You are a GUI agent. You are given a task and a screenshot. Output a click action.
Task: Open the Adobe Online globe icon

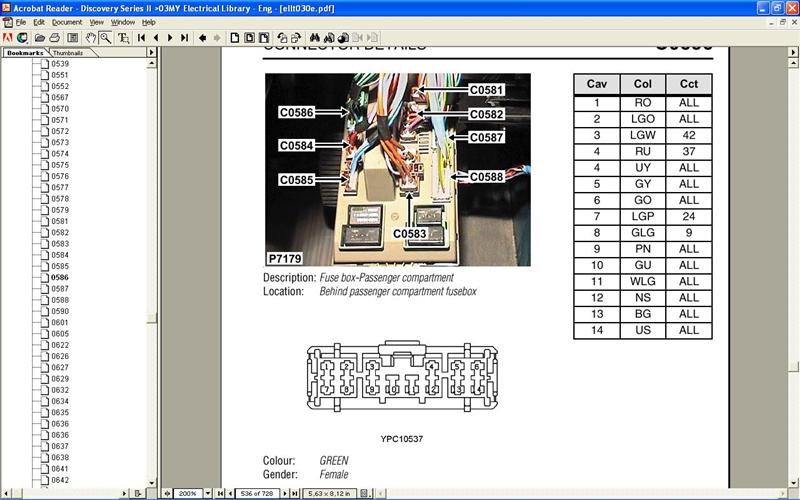(x=22, y=38)
